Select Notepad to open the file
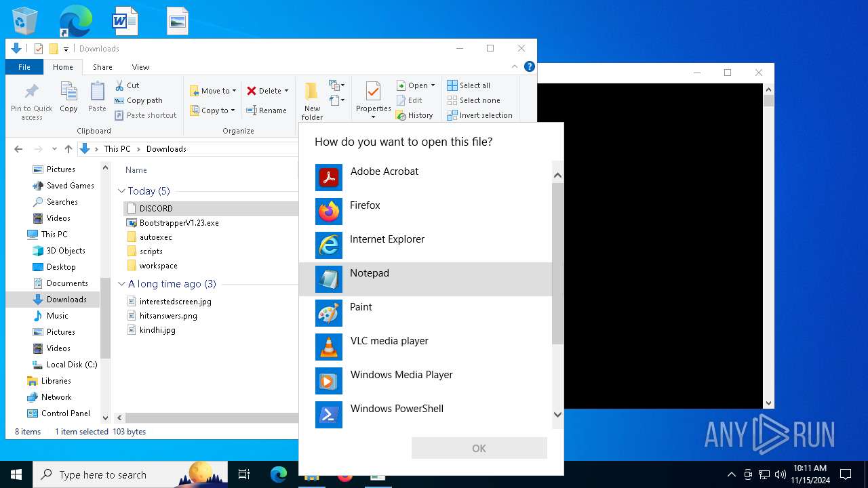 [425, 279]
